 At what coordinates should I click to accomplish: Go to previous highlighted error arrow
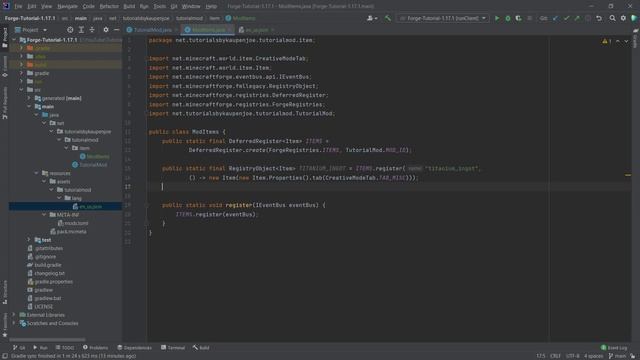pyautogui.click(x=618, y=41)
